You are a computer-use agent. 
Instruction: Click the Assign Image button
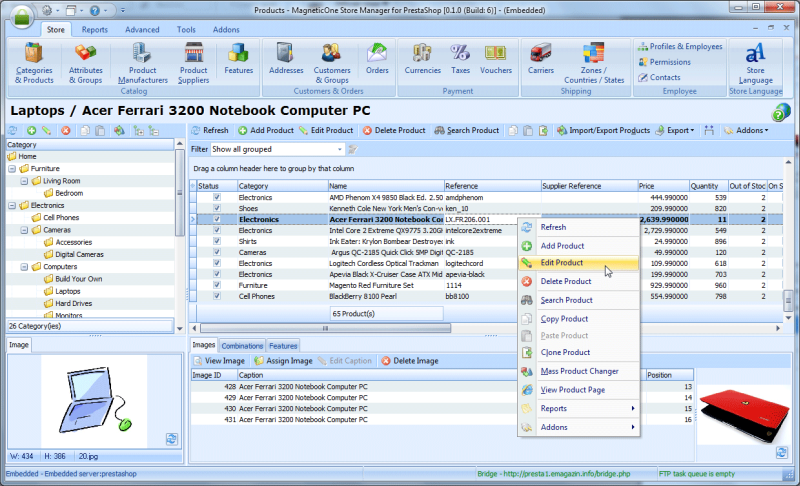(x=283, y=361)
